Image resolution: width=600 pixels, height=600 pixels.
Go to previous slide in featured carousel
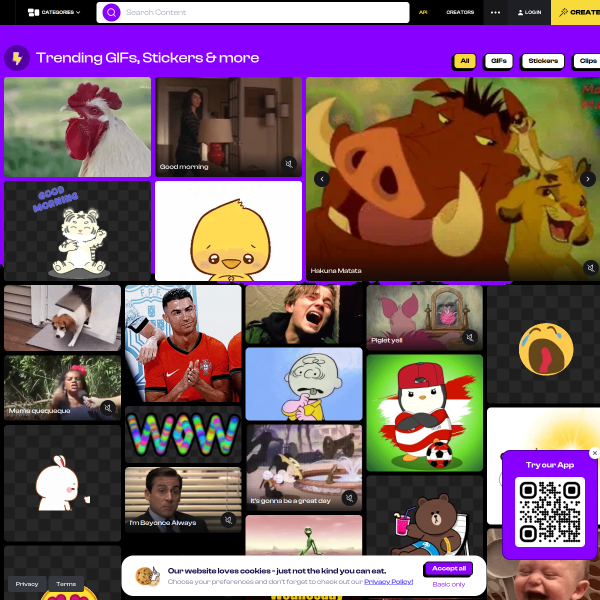(x=322, y=179)
